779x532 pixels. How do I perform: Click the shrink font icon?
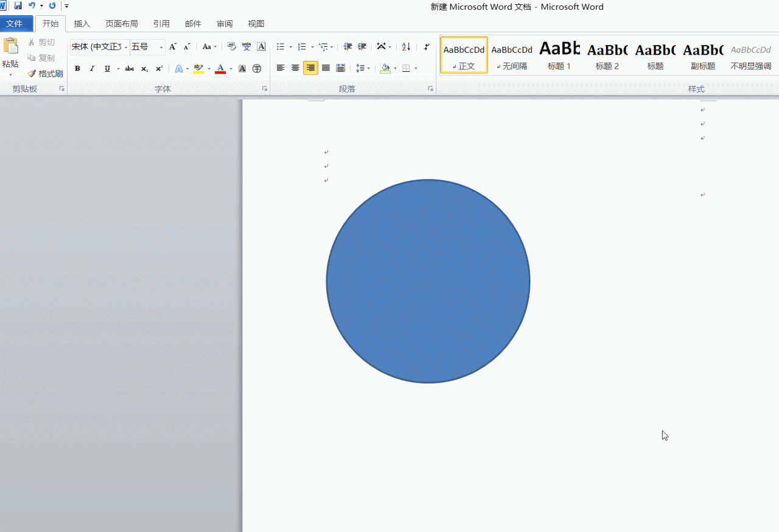coord(186,47)
